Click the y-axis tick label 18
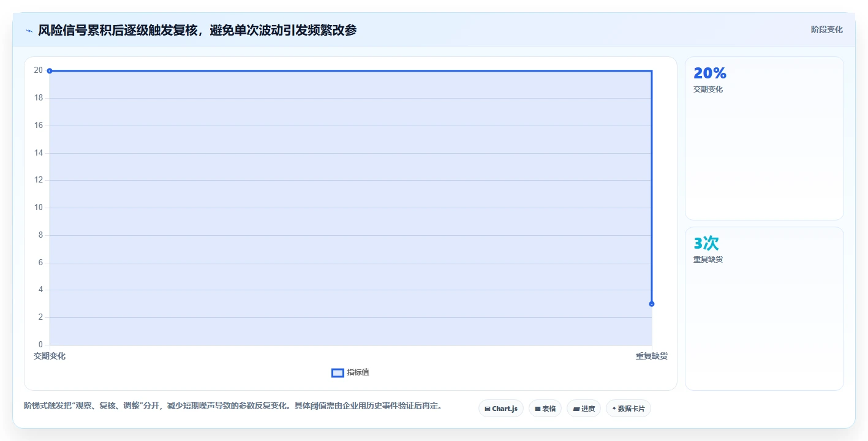 tap(39, 98)
